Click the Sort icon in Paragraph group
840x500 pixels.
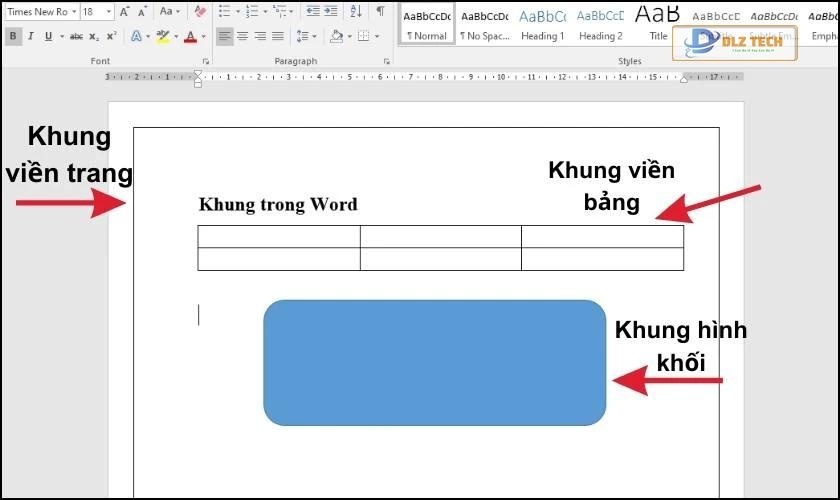coord(357,12)
